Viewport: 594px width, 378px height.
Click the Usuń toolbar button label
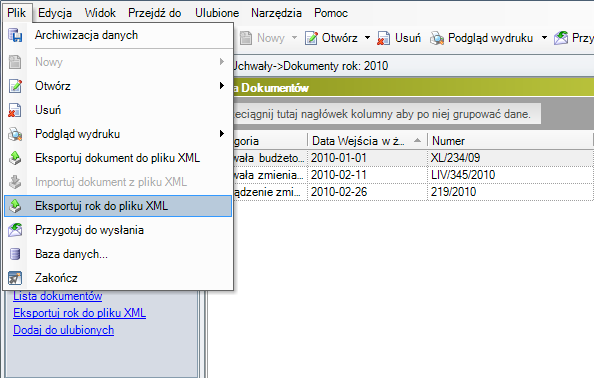pyautogui.click(x=408, y=38)
